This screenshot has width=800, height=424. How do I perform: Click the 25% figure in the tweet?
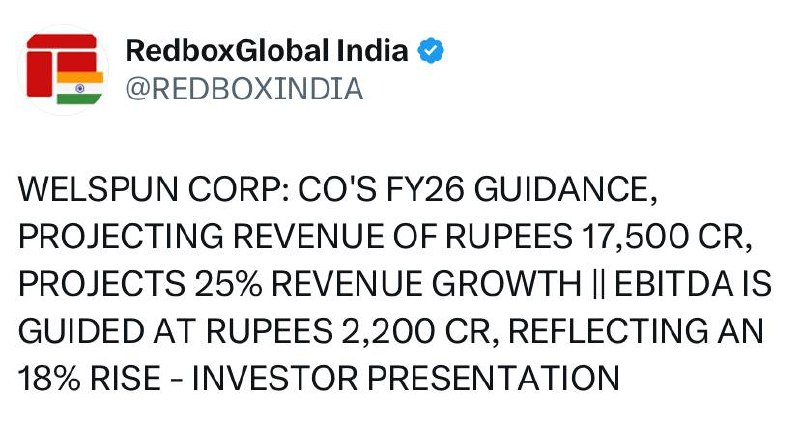(x=229, y=284)
